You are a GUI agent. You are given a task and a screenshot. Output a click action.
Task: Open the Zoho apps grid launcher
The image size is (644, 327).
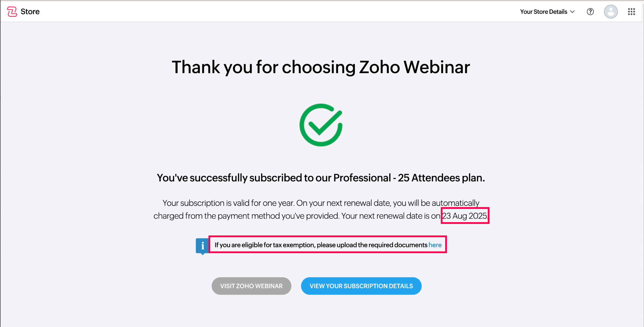(x=631, y=12)
